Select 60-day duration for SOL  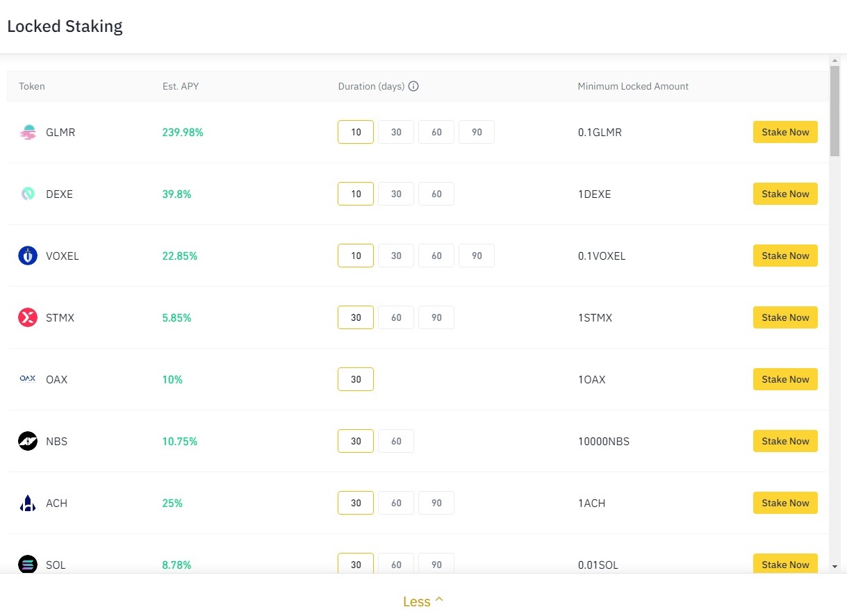pos(396,563)
